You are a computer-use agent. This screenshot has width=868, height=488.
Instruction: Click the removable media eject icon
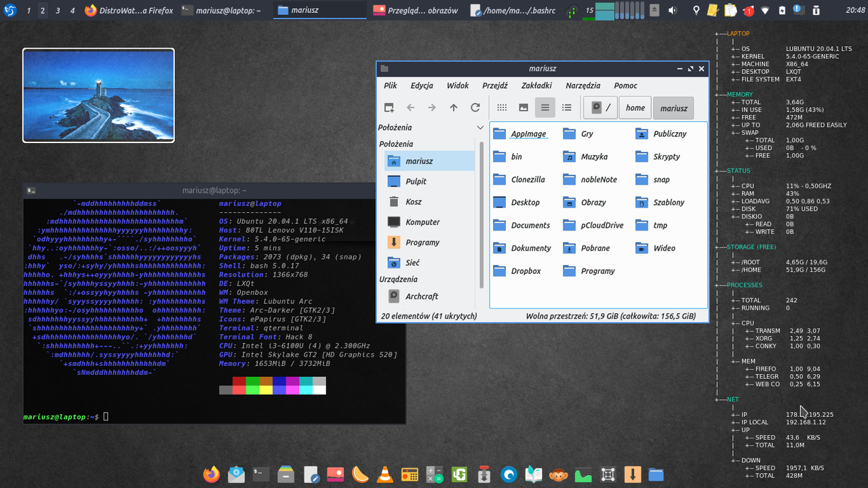pos(654,10)
